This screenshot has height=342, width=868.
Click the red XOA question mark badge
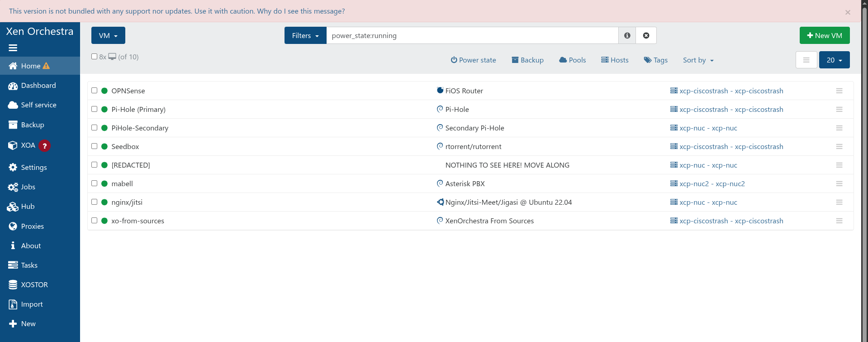pyautogui.click(x=44, y=146)
